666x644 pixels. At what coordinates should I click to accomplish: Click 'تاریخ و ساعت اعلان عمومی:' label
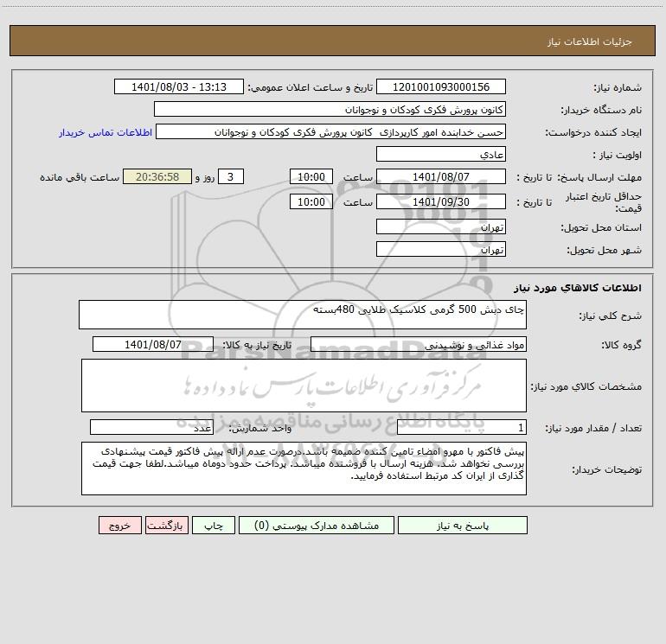point(311,87)
